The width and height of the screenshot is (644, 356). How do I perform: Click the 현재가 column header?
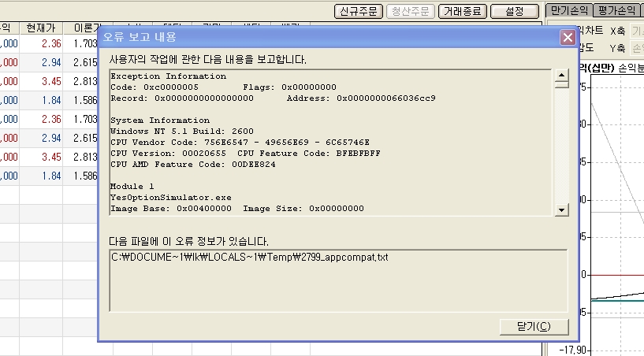(x=41, y=28)
